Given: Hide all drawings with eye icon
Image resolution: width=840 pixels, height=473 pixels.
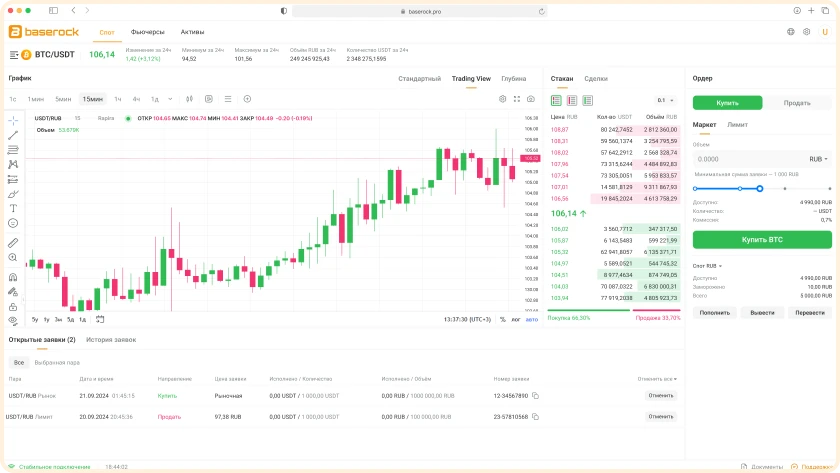Looking at the screenshot, I should click(13, 320).
